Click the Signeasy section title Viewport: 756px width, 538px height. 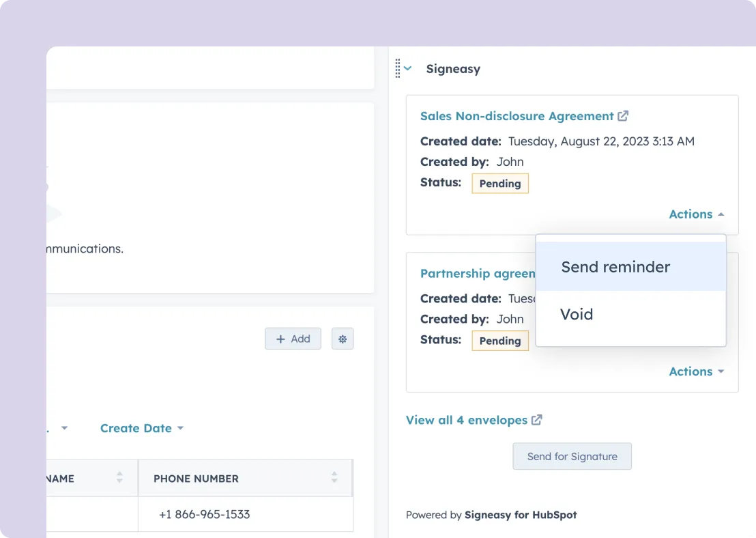[x=453, y=69]
